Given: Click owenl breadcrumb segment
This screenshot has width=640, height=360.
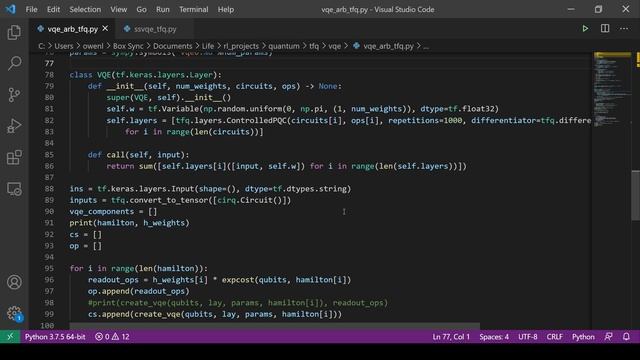Looking at the screenshot, I should 93,46.
